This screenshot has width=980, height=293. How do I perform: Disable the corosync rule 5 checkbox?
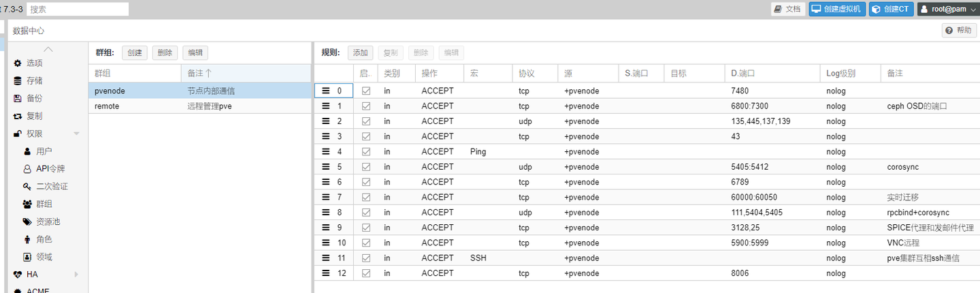coord(366,167)
